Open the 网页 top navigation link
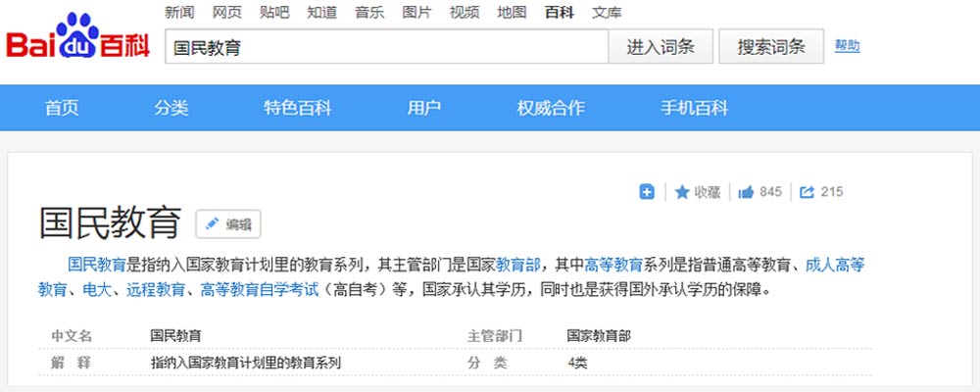Image resolution: width=980 pixels, height=392 pixels. pos(227,13)
